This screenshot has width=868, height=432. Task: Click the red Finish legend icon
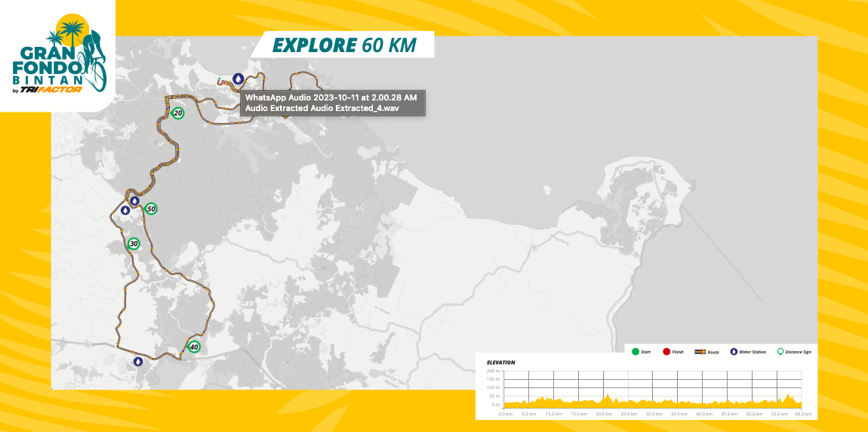667,352
